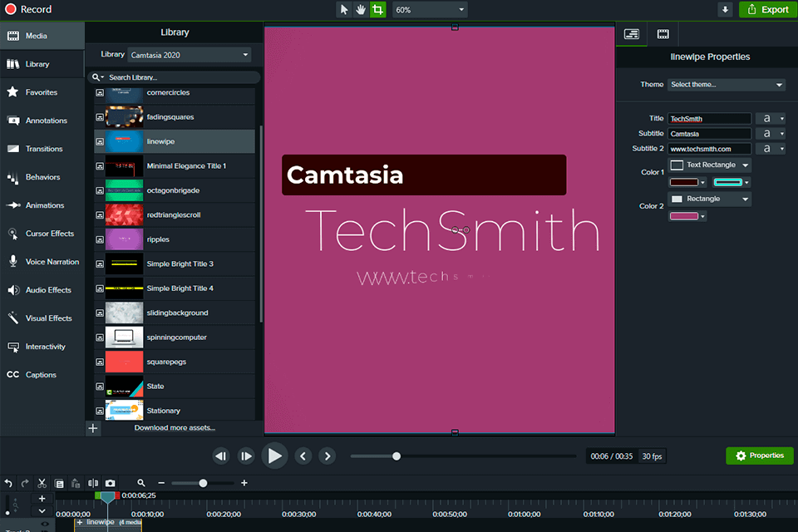
Task: Click the Undo icon in timeline toolbar
Action: pos(8,483)
